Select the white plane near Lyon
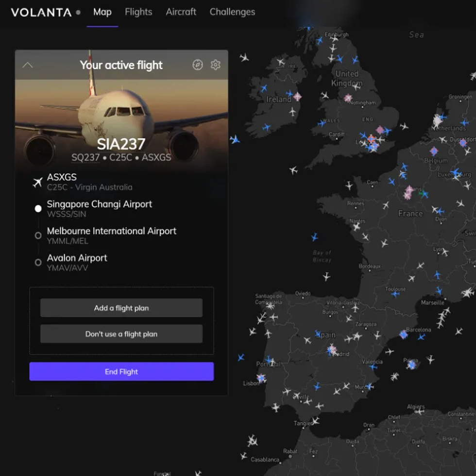Image resolution: width=476 pixels, height=476 pixels. (445, 252)
